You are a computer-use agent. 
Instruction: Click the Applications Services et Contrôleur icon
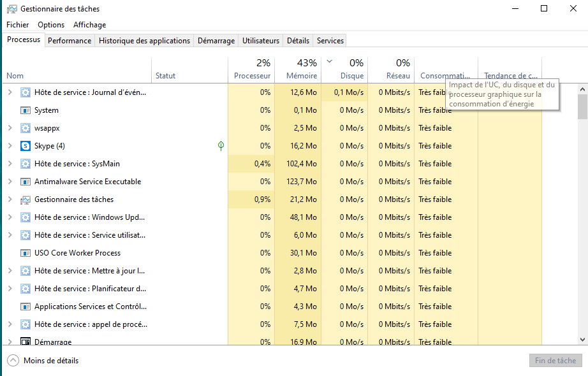(x=26, y=307)
